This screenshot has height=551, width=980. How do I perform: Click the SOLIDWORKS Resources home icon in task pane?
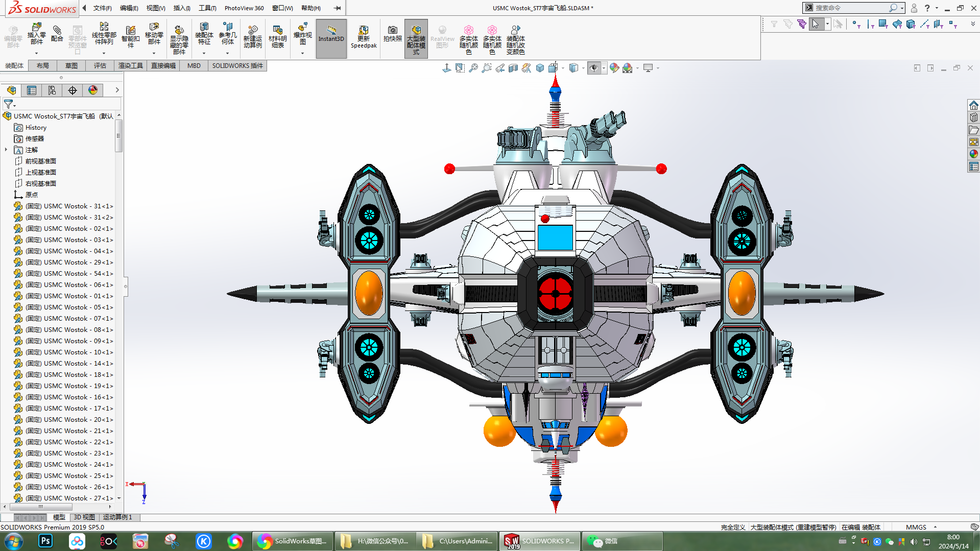pyautogui.click(x=973, y=105)
